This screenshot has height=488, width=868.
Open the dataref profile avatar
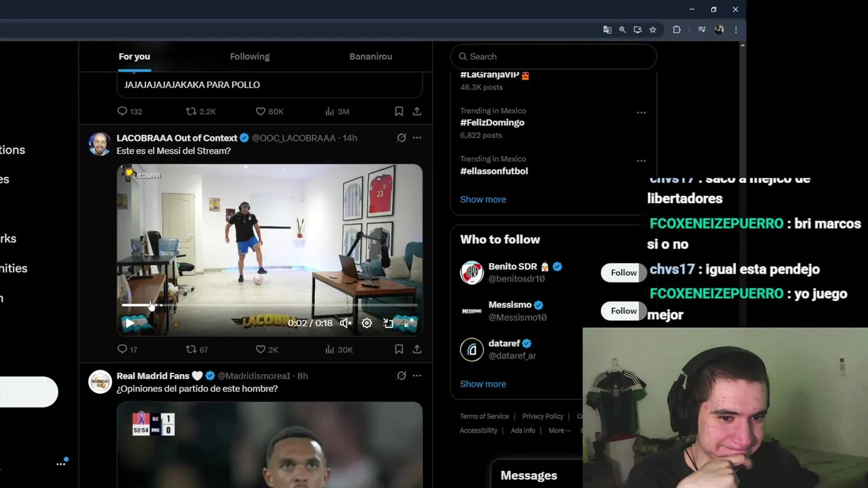471,349
